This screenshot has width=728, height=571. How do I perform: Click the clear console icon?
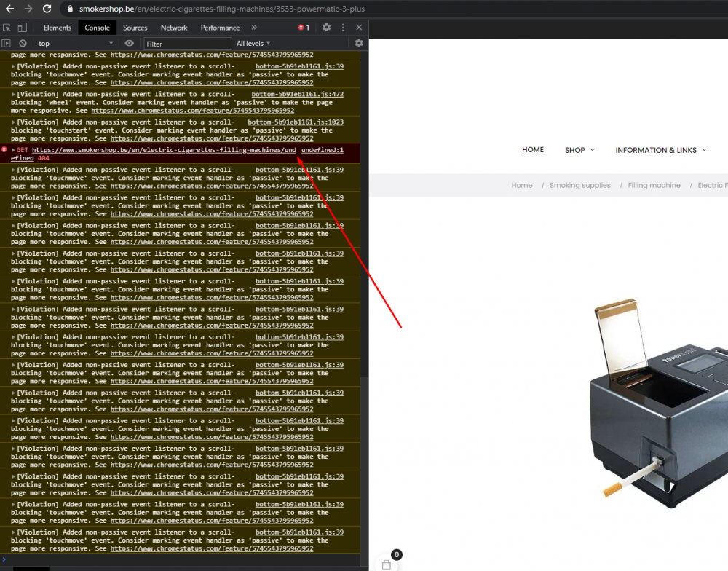(x=23, y=43)
